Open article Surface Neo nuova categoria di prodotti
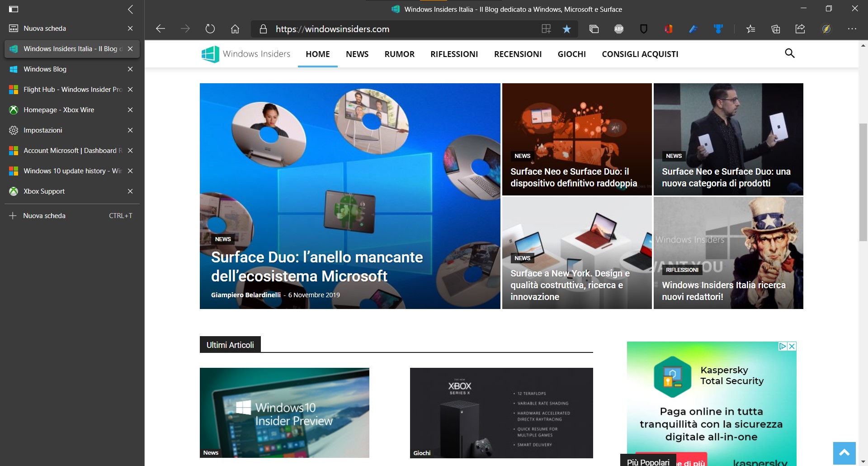Image resolution: width=868 pixels, height=466 pixels. pyautogui.click(x=726, y=177)
